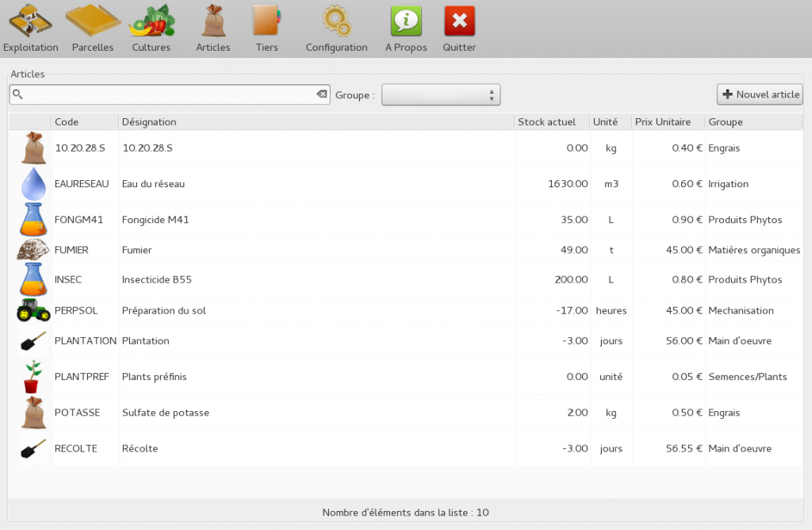Select the Préparation du sol designation
The image size is (812, 530).
coord(163,310)
